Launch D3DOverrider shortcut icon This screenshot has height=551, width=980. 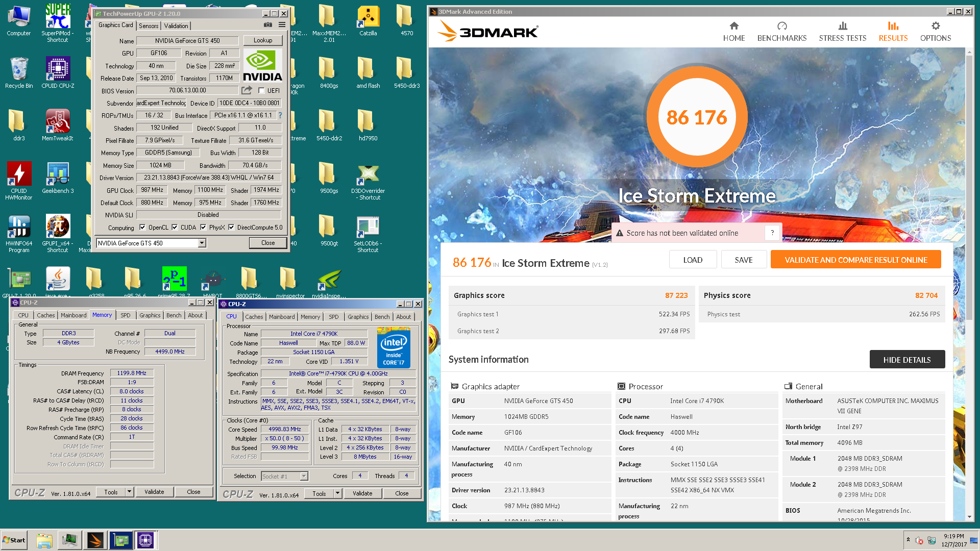368,182
